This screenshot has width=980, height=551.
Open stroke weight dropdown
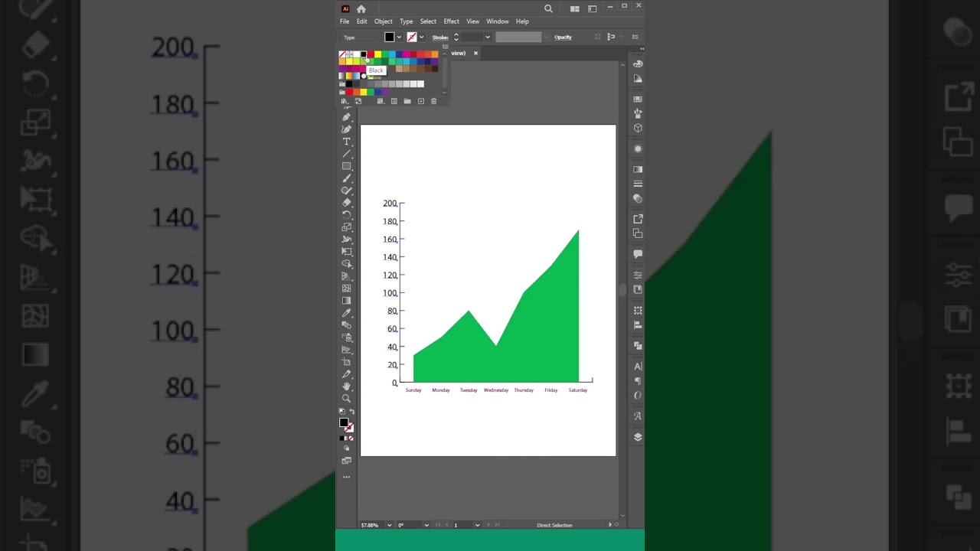pyautogui.click(x=487, y=37)
